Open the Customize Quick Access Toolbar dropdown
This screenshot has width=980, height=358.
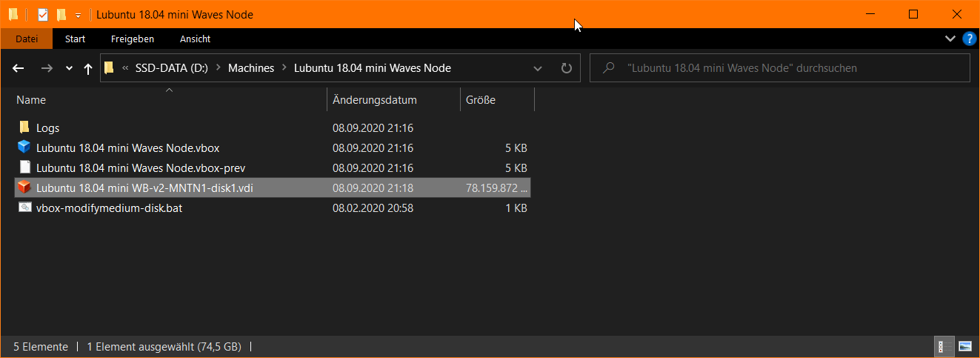pyautogui.click(x=78, y=16)
